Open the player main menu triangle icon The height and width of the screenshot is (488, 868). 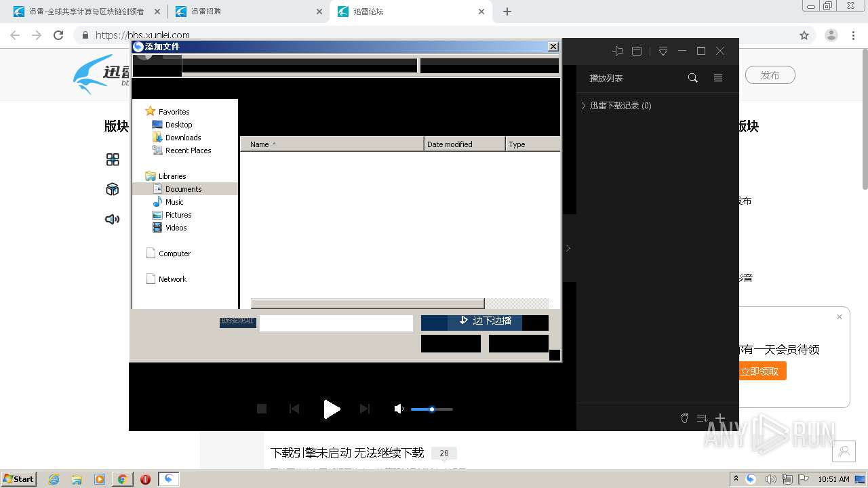click(663, 51)
